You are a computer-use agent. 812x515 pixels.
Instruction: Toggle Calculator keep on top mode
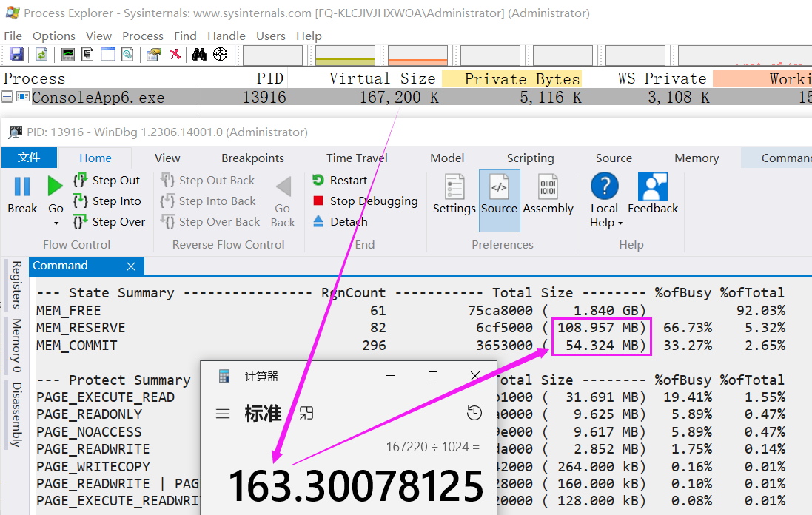click(x=306, y=413)
